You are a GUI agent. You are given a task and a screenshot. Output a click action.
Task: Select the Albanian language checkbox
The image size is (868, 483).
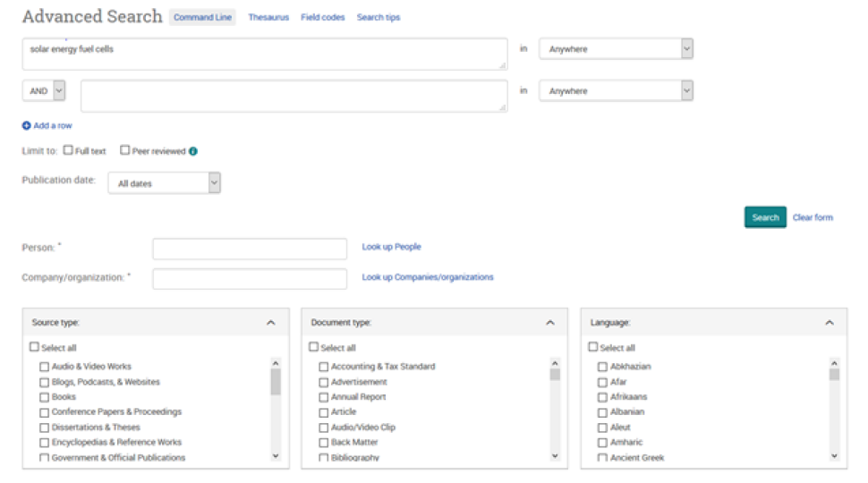pos(603,412)
